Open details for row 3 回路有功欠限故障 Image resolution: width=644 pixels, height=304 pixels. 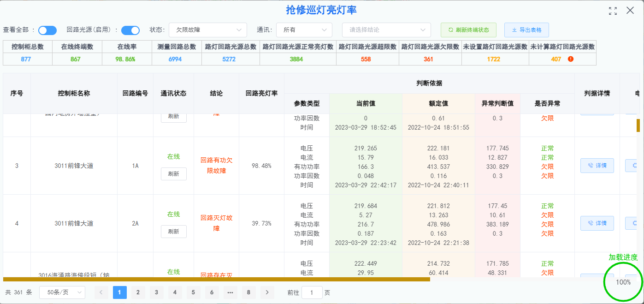click(x=597, y=166)
